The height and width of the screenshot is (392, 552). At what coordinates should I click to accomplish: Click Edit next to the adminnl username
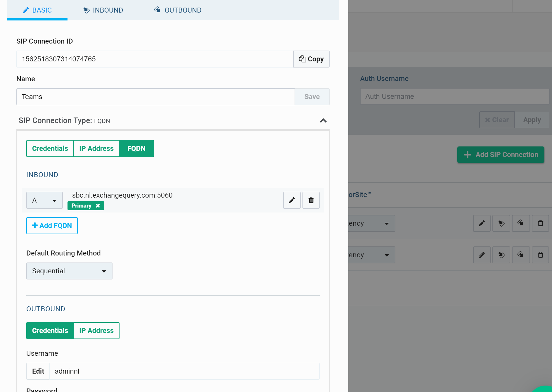pyautogui.click(x=38, y=371)
